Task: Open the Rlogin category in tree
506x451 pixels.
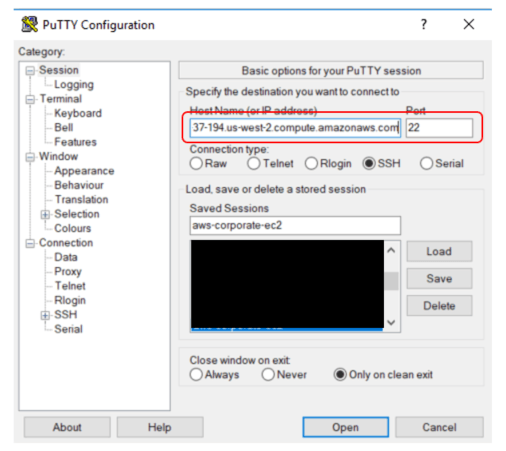Action: coord(70,300)
